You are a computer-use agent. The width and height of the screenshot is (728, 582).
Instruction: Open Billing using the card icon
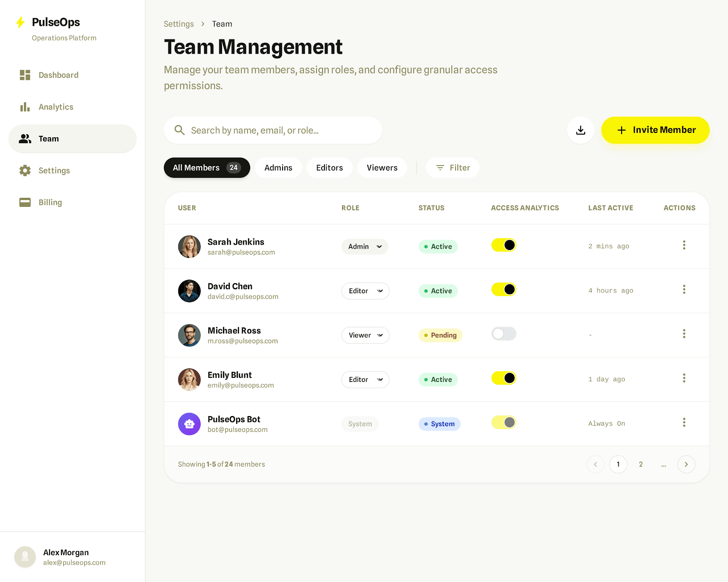click(x=25, y=202)
